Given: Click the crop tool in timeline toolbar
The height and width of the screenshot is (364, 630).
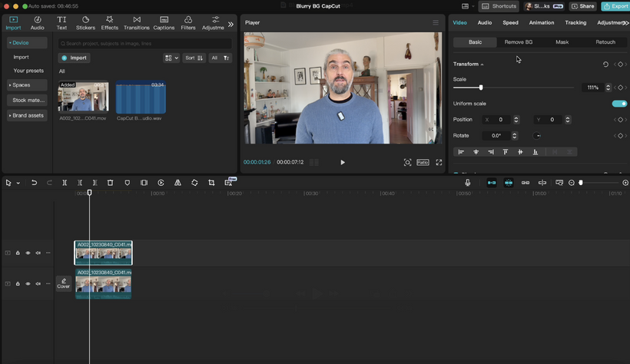Looking at the screenshot, I should [211, 183].
